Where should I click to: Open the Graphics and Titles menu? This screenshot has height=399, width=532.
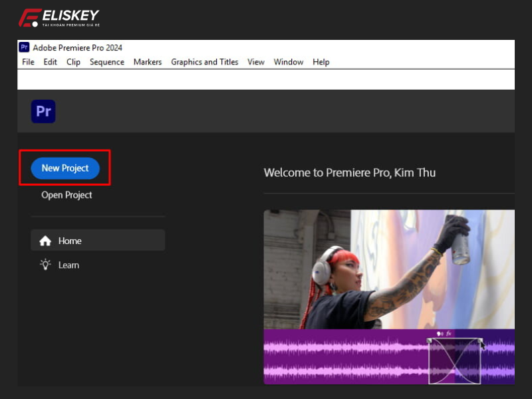coord(205,62)
